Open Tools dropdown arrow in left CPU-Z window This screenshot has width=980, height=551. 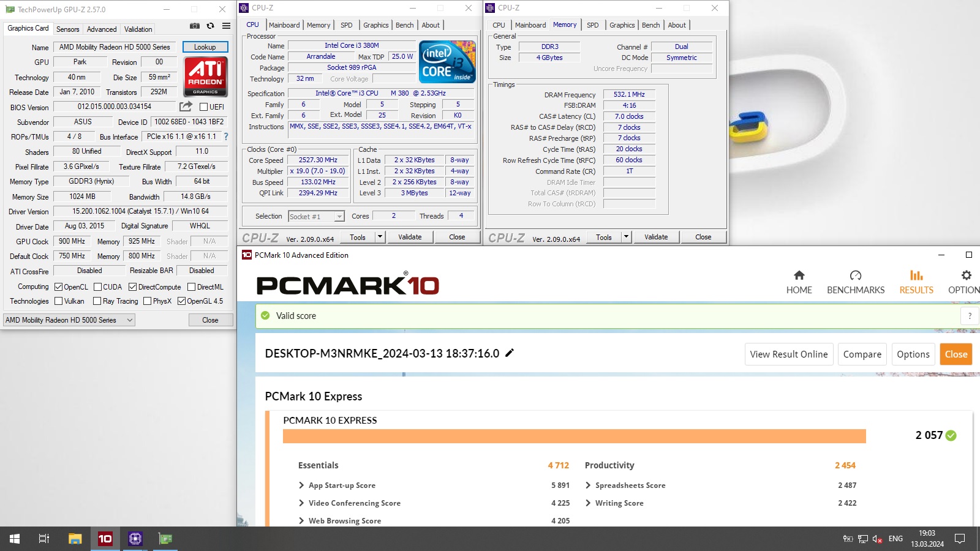[x=380, y=237]
